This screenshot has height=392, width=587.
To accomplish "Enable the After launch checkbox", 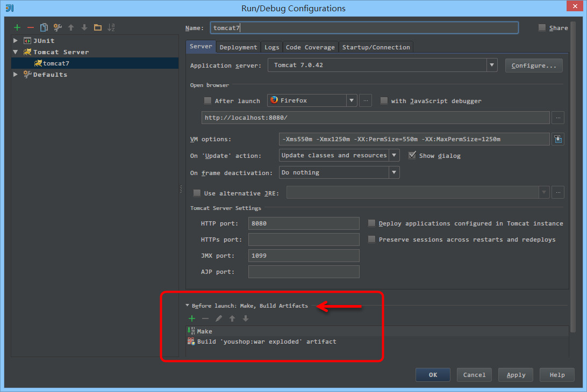I will click(x=207, y=101).
